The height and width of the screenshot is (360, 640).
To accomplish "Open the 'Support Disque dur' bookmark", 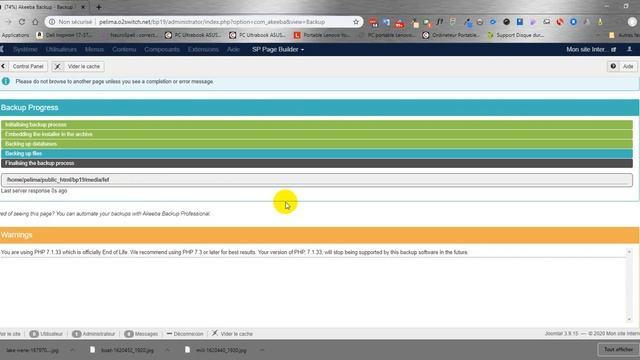I will click(516, 35).
